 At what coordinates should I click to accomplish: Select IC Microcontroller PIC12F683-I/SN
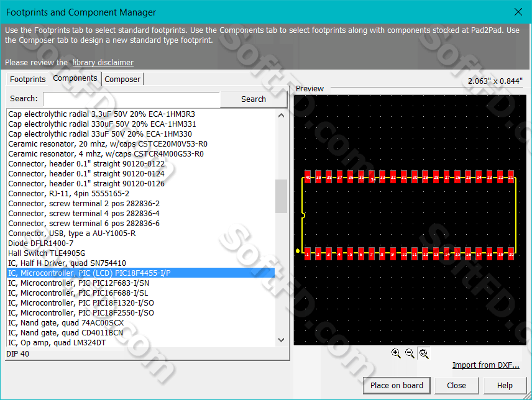click(x=141, y=283)
